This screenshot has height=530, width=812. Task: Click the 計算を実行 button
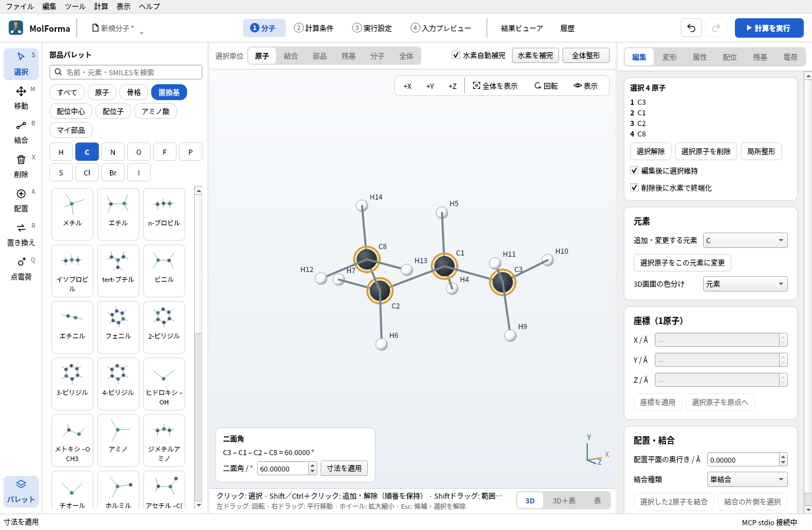tap(769, 28)
